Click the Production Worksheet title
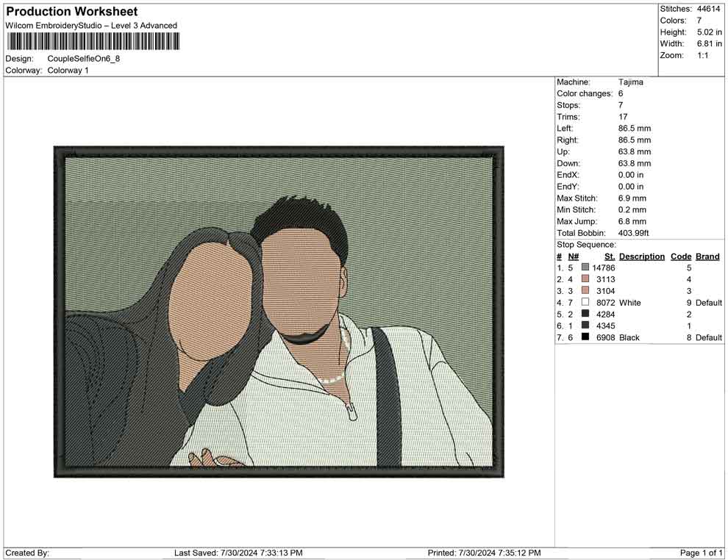The height and width of the screenshot is (560, 728). [x=72, y=12]
